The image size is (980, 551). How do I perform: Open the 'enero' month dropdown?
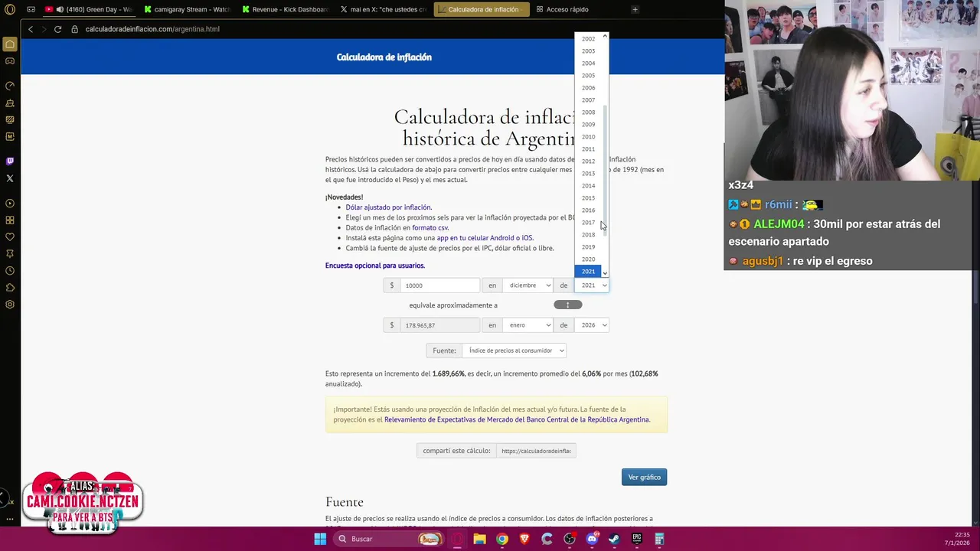[528, 325]
